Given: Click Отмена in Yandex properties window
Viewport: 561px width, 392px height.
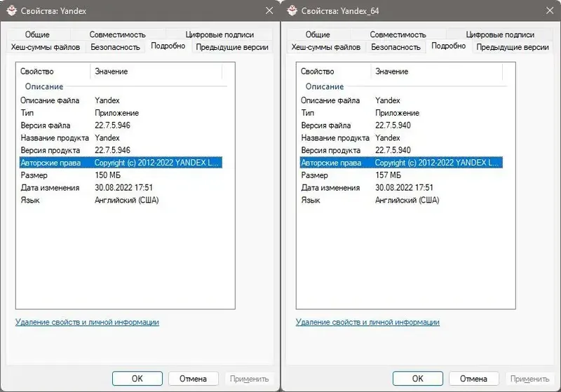Looking at the screenshot, I should point(194,379).
